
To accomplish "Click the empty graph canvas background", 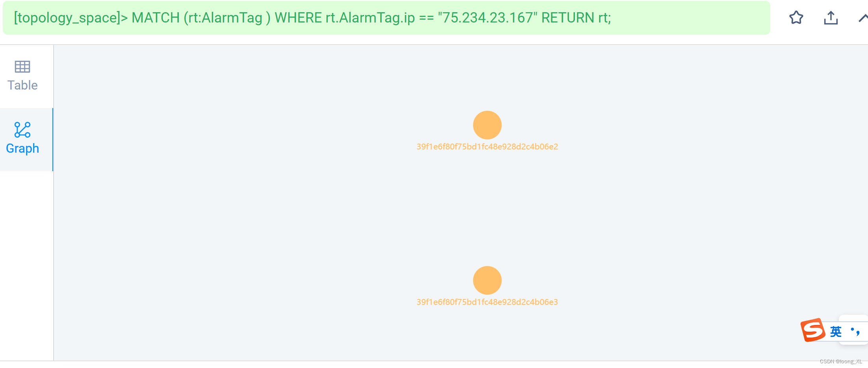I will 276,217.
